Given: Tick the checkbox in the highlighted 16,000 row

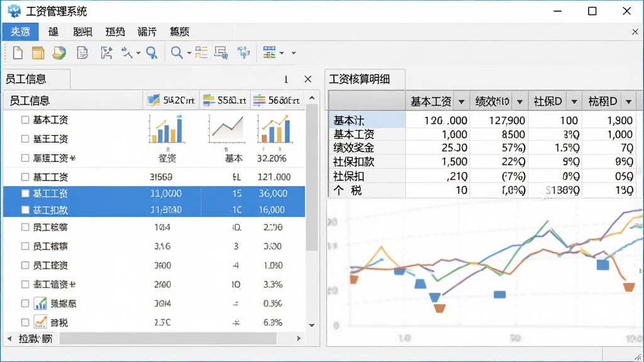Looking at the screenshot, I should (25, 210).
